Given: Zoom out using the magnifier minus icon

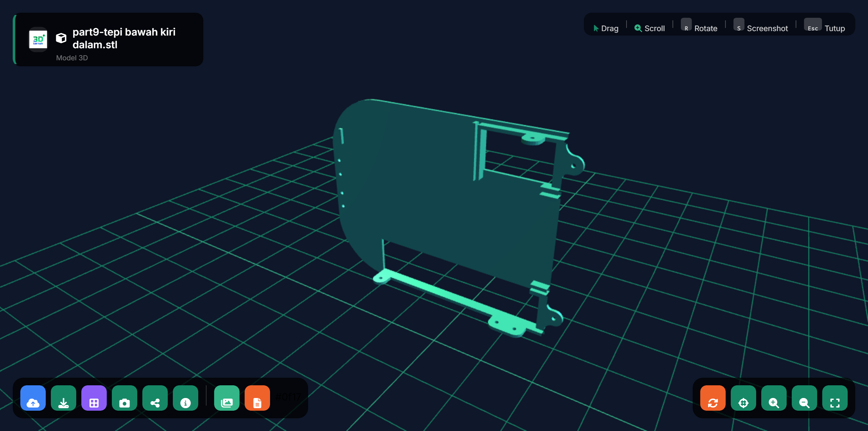Looking at the screenshot, I should click(804, 398).
